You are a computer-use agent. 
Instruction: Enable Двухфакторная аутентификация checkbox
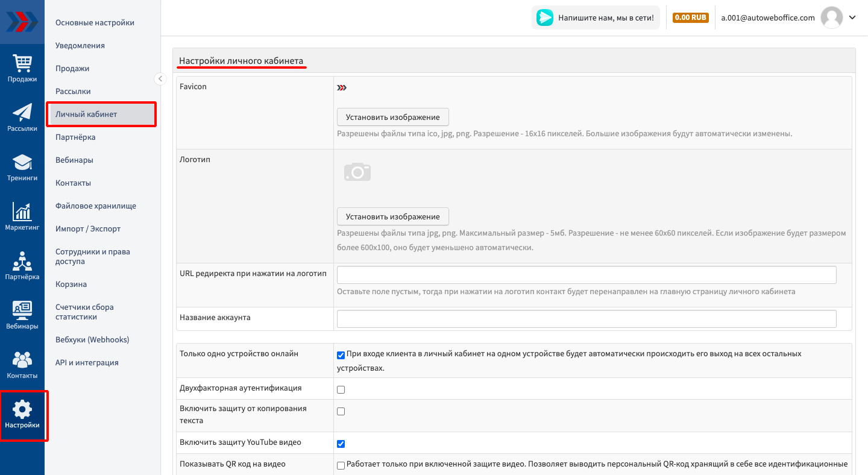click(341, 389)
